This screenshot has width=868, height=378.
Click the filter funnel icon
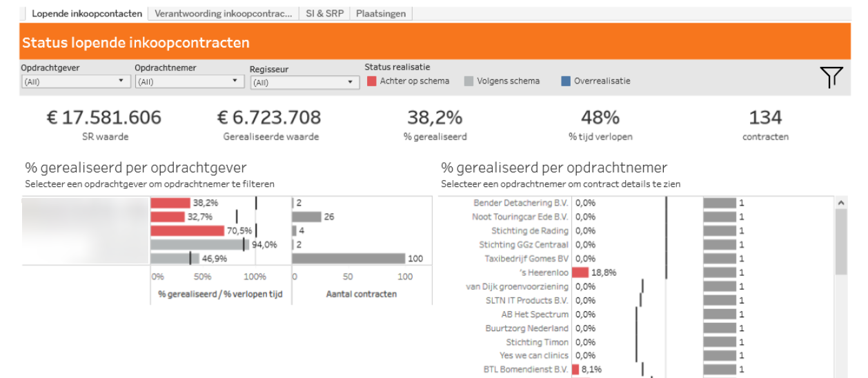[831, 77]
